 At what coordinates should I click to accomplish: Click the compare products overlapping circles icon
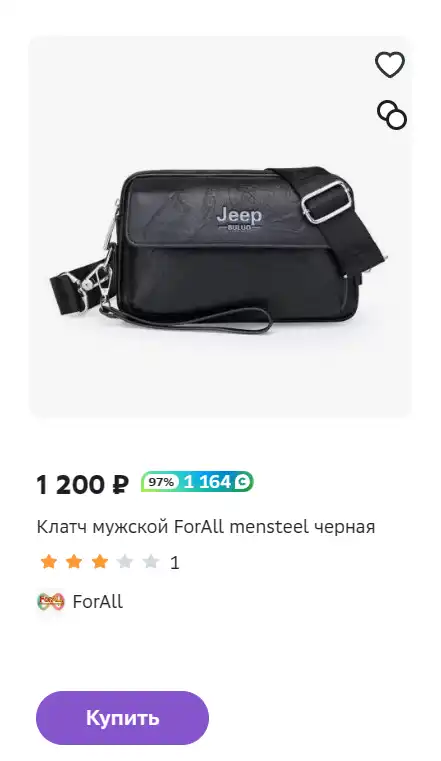click(392, 115)
